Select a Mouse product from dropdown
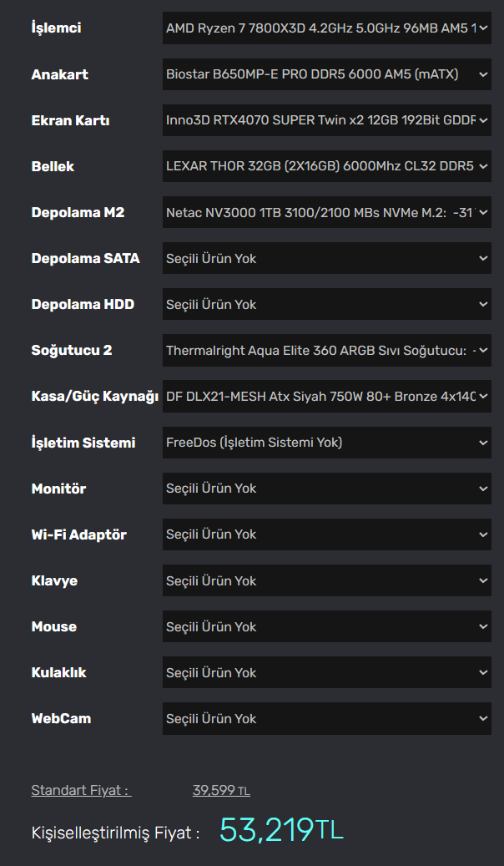 [326, 626]
